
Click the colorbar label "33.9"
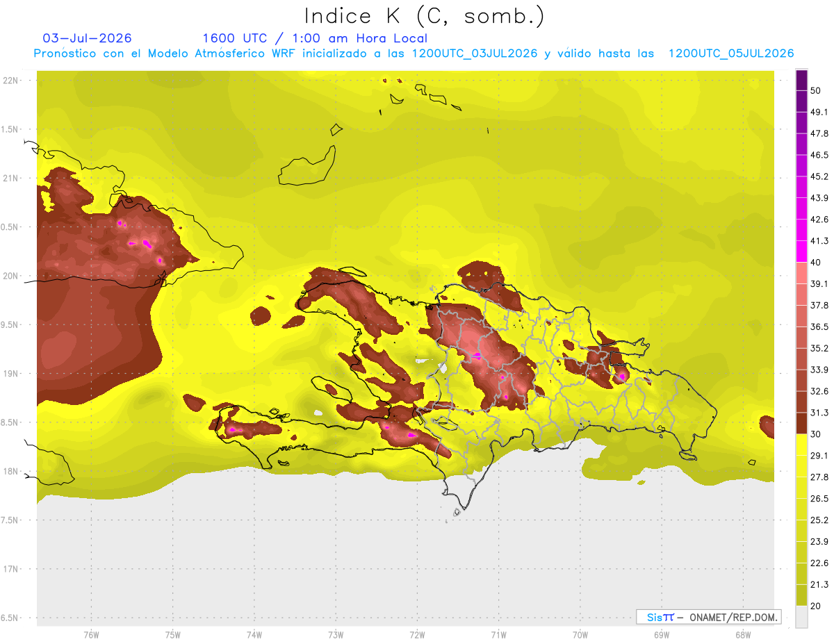[819, 370]
